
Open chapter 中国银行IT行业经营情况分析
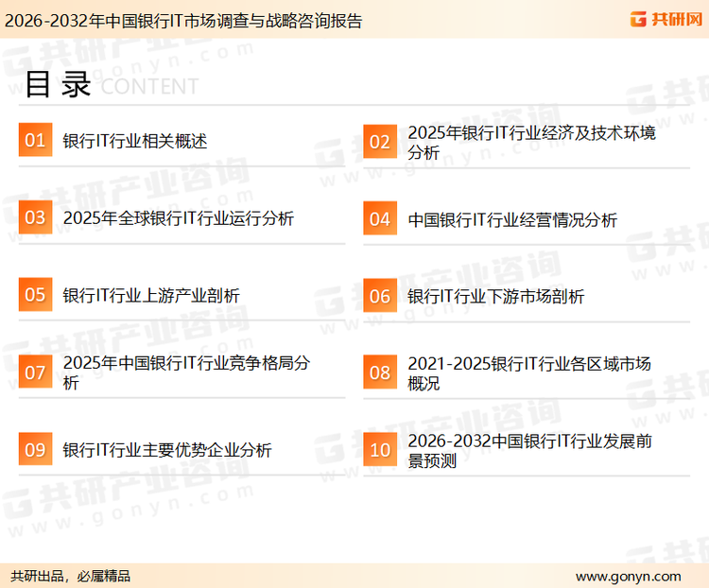[512, 220]
